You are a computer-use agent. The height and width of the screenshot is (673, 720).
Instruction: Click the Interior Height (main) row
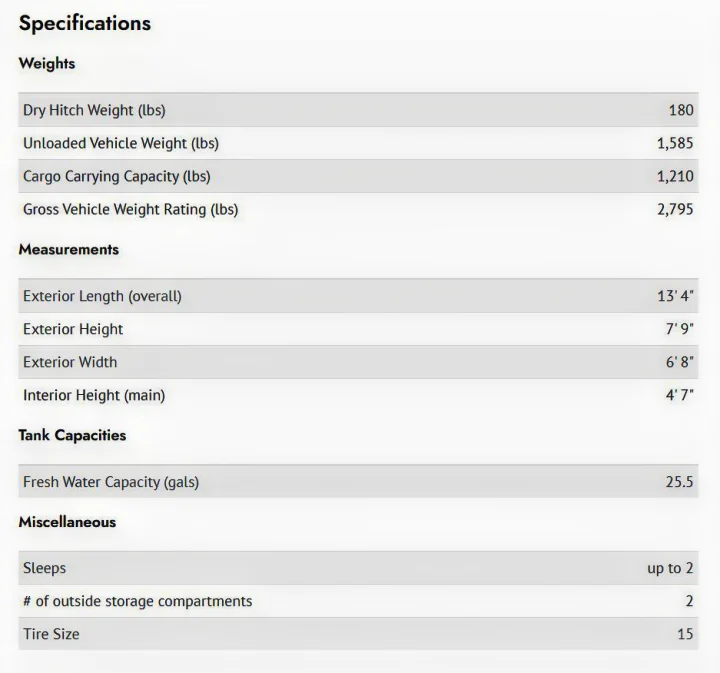pyautogui.click(x=358, y=395)
